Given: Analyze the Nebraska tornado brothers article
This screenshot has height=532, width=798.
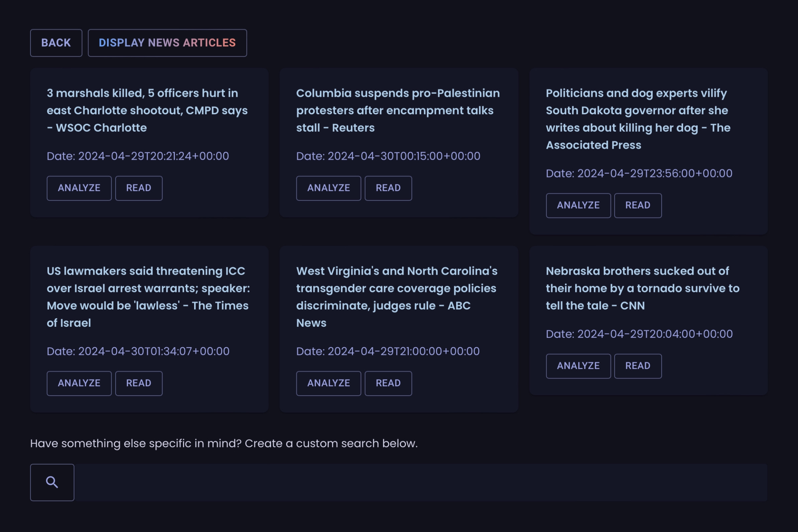Looking at the screenshot, I should click(x=578, y=366).
